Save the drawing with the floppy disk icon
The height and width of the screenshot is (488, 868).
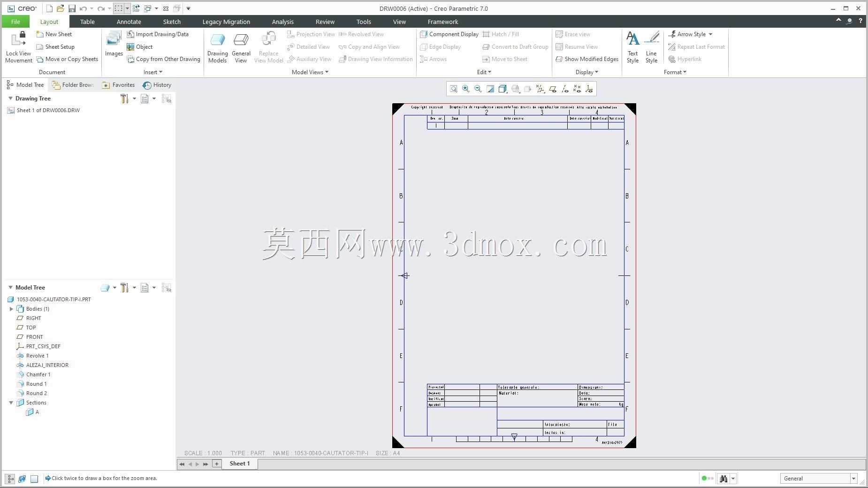click(72, 8)
